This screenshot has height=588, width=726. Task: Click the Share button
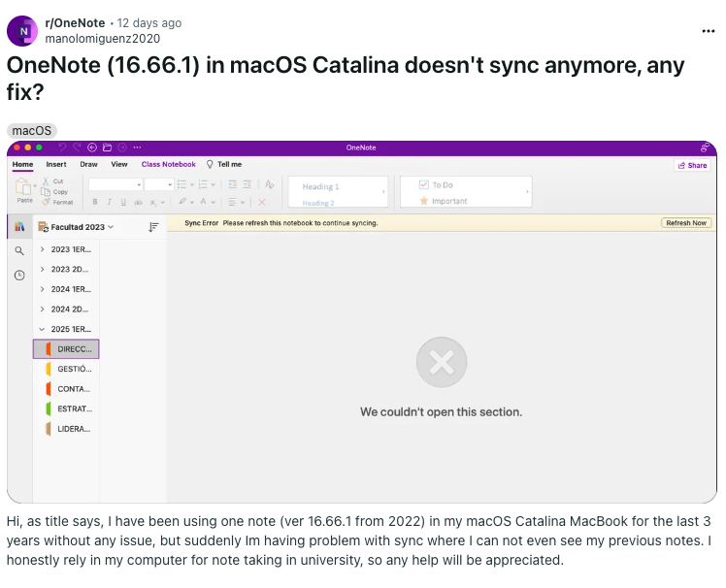(x=692, y=165)
